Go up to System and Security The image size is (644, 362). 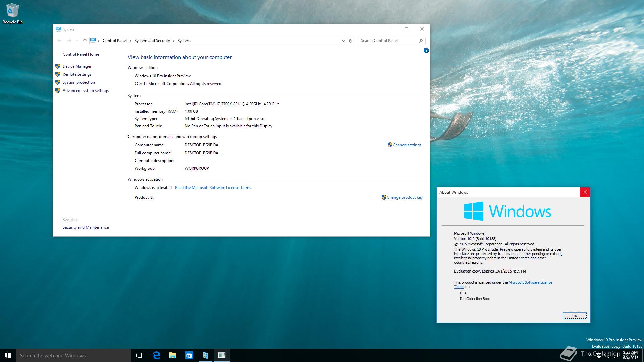[85, 41]
